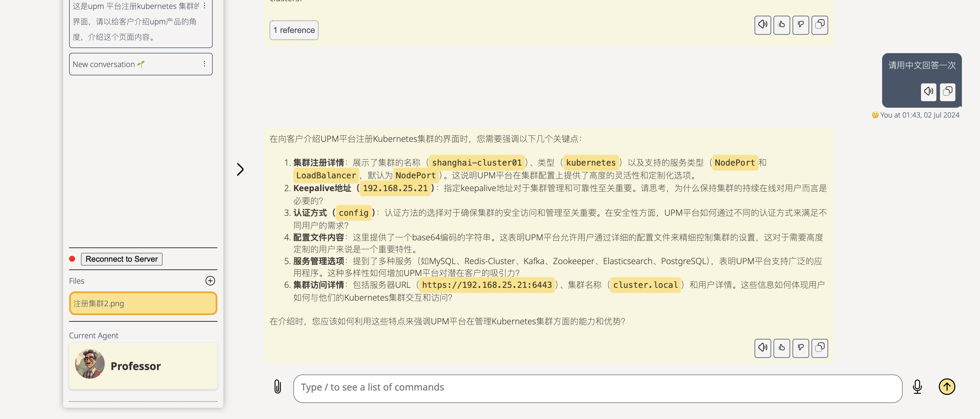Click the paperclip attach file icon
This screenshot has width=980, height=419.
pyautogui.click(x=278, y=387)
